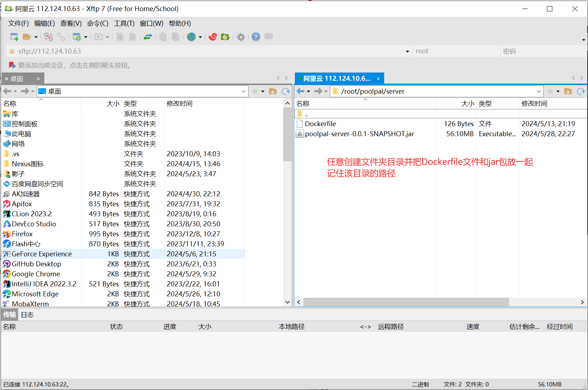Screen dimensions: 588x390
Task: Open the sessions folder dropdown arrow
Action: click(36, 37)
